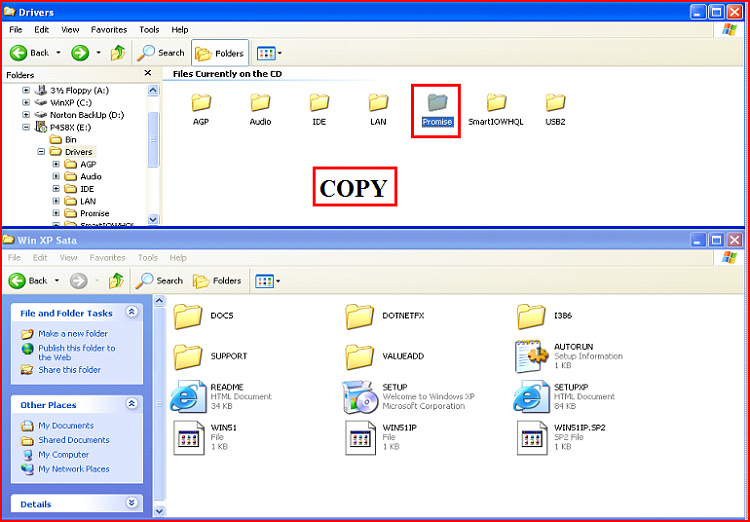Toggle Folders button in Win XP Sata window
The image size is (750, 522).
(217, 281)
